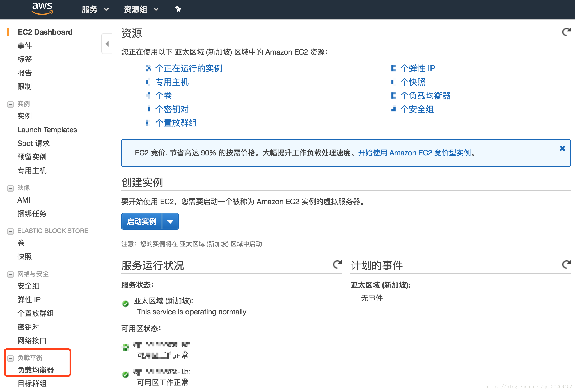Open EC2 Dashboard in sidebar
The image size is (575, 392).
point(45,32)
